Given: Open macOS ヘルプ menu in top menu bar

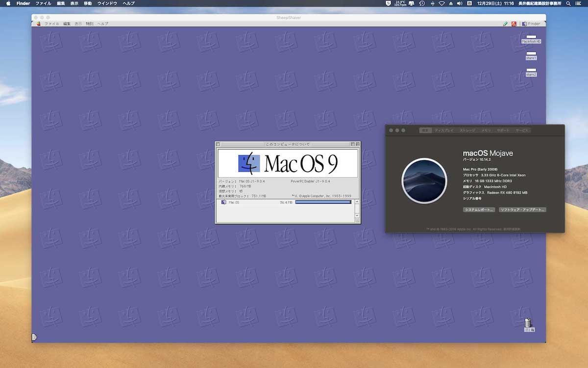Looking at the screenshot, I should 128,3.
